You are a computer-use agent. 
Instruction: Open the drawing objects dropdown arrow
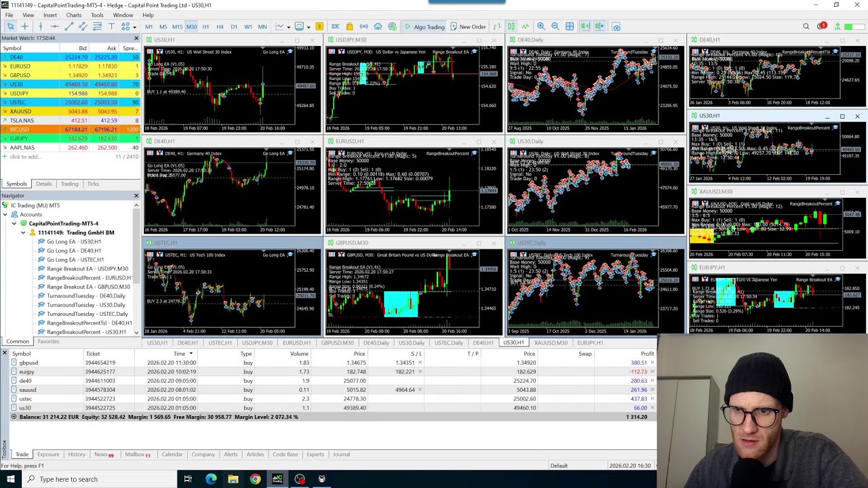135,26
